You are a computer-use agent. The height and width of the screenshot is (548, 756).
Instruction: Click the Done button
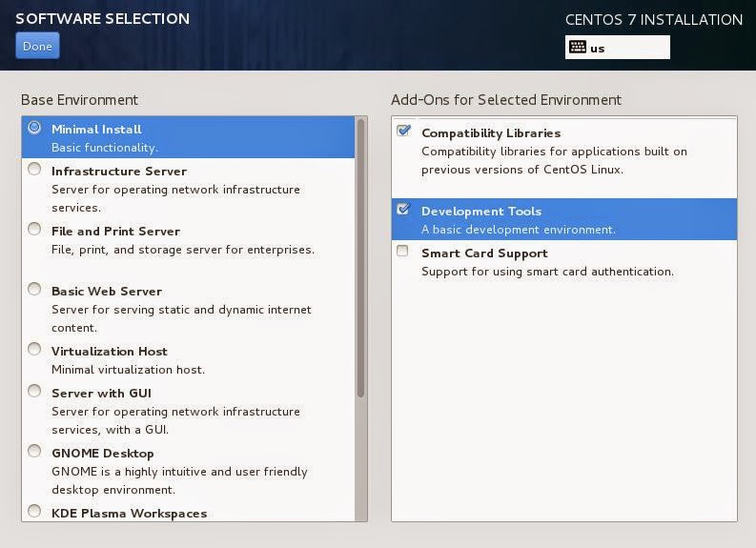click(x=37, y=46)
